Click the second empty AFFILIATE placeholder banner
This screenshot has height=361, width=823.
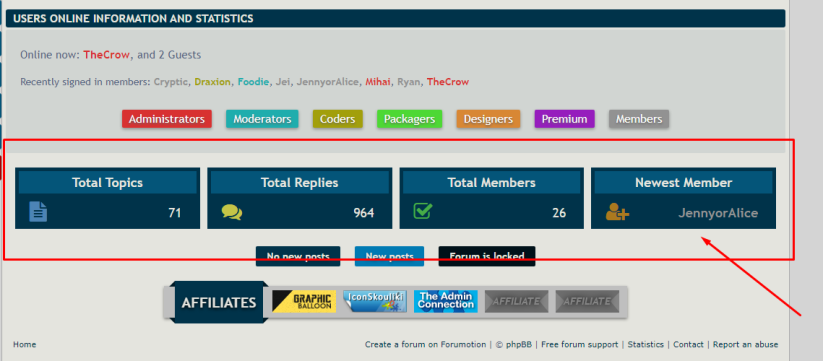tap(587, 302)
